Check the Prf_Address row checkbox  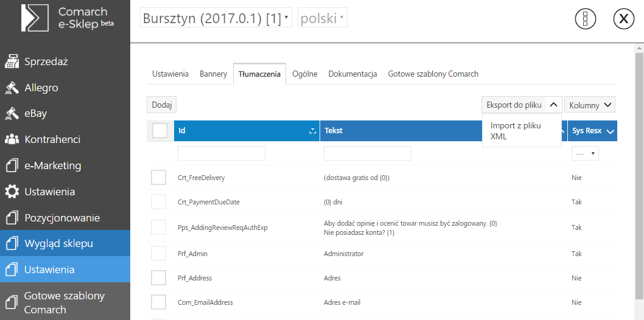(158, 278)
